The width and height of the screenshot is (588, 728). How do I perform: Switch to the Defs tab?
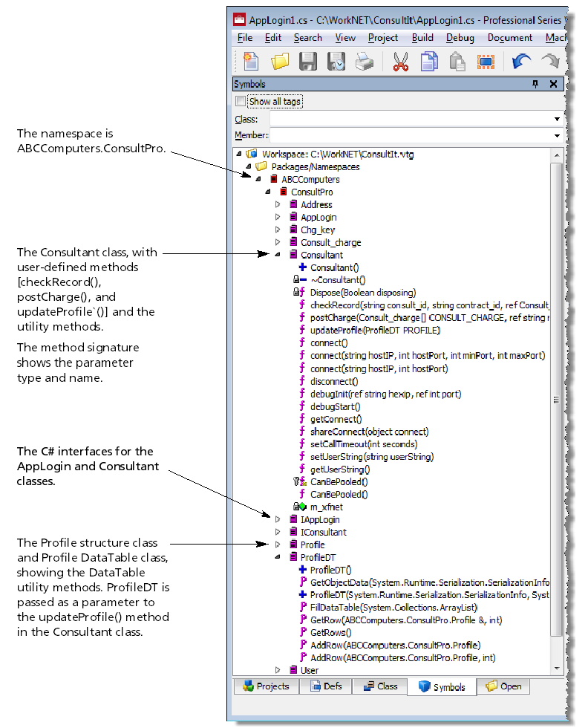(x=326, y=686)
